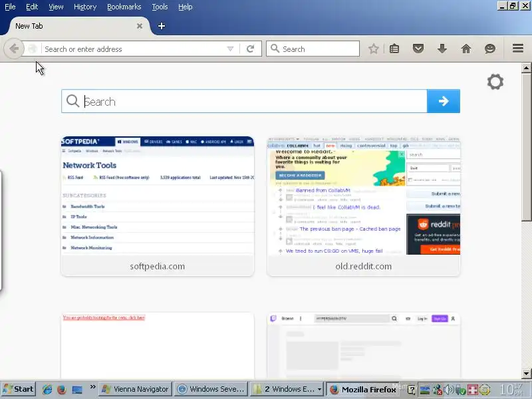Open the History menu
532x399 pixels.
pos(85,7)
